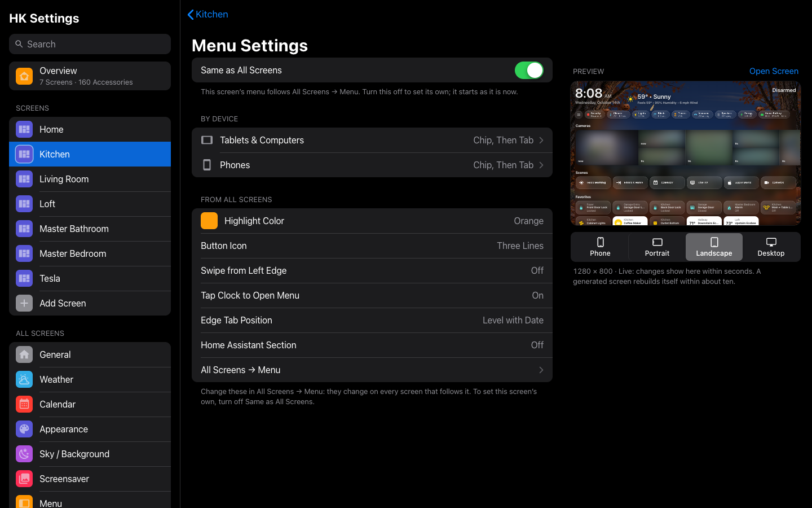This screenshot has width=812, height=508.
Task: Expand the Phones row chevron
Action: [541, 165]
